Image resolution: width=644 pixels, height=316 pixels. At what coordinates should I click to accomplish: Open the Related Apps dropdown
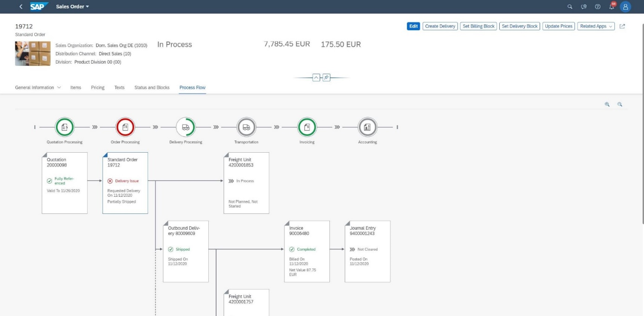[x=597, y=26]
